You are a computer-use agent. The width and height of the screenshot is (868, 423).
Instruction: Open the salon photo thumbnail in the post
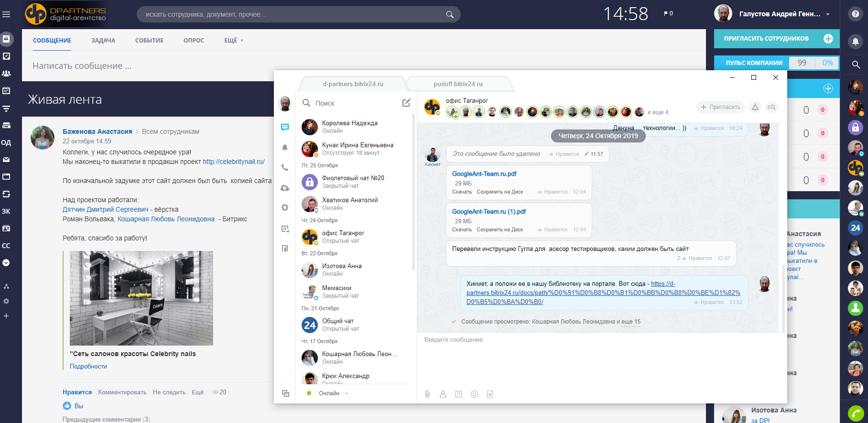point(141,298)
